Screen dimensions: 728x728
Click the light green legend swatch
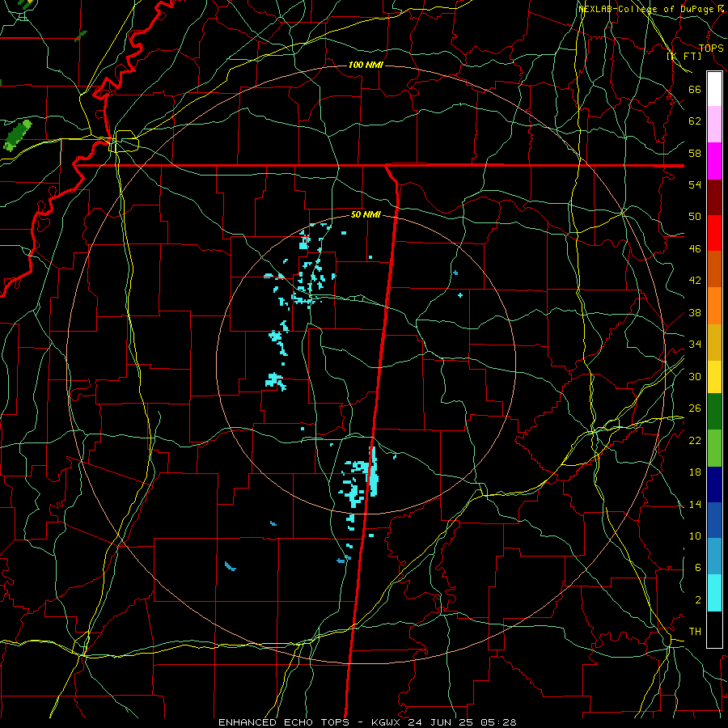click(714, 447)
